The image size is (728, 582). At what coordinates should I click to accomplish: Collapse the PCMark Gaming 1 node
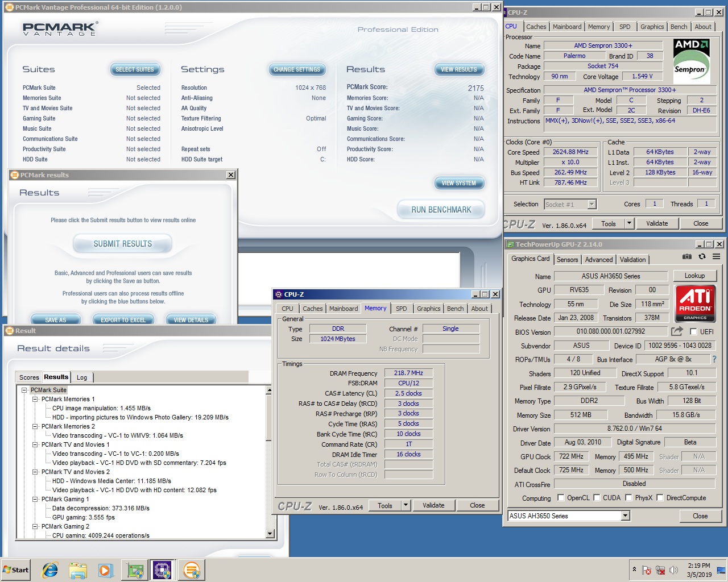point(35,499)
